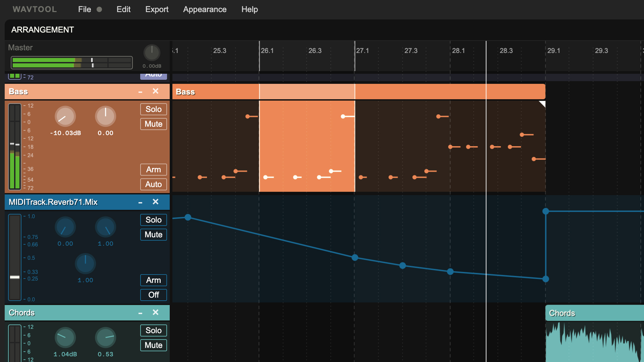The image size is (644, 362).
Task: Click the Arm button on Reverb71 track
Action: coord(154,280)
